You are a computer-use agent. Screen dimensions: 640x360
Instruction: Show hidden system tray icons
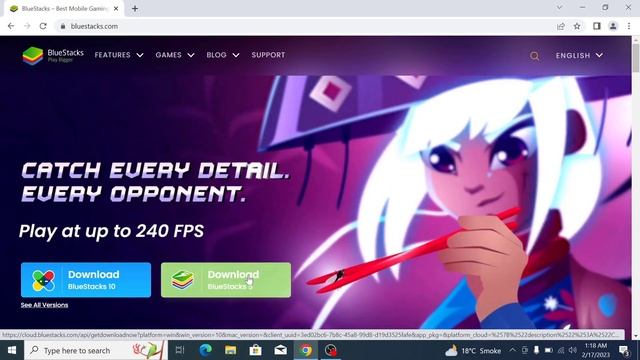pos(512,350)
